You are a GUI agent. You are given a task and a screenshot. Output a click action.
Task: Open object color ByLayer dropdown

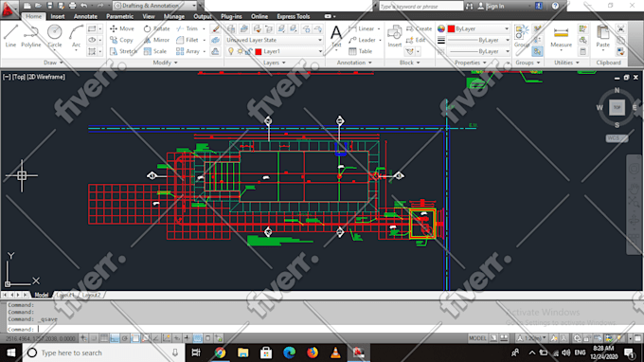point(478,28)
